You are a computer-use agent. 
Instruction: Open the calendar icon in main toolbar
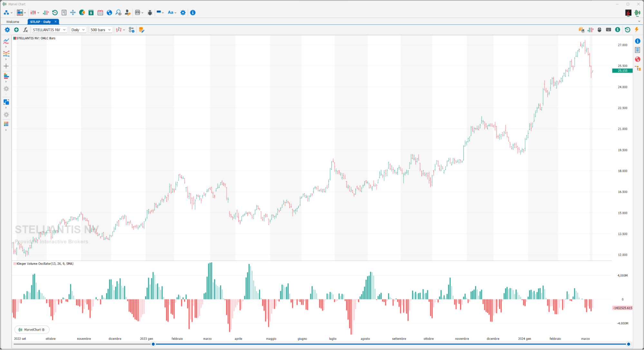click(100, 13)
